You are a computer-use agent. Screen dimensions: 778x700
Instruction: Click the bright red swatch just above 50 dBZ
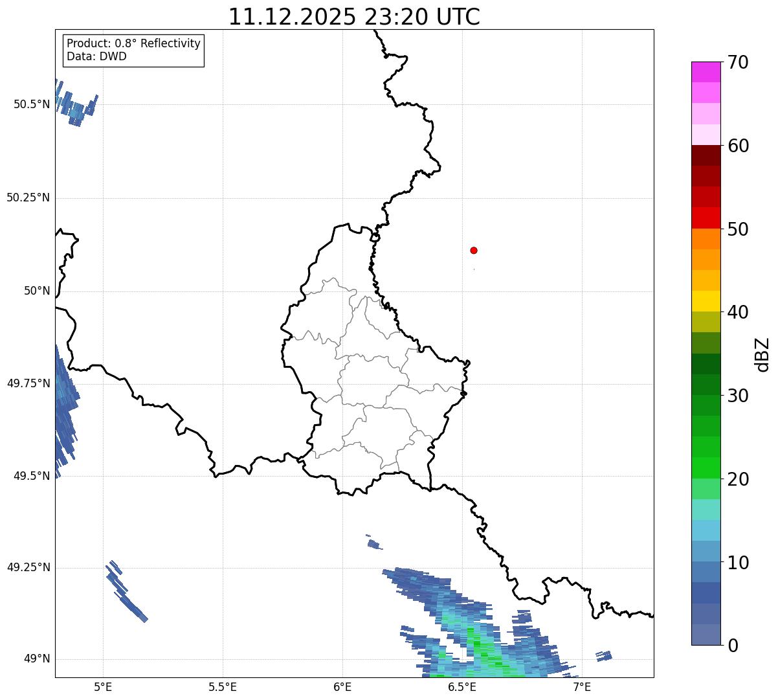(x=706, y=218)
